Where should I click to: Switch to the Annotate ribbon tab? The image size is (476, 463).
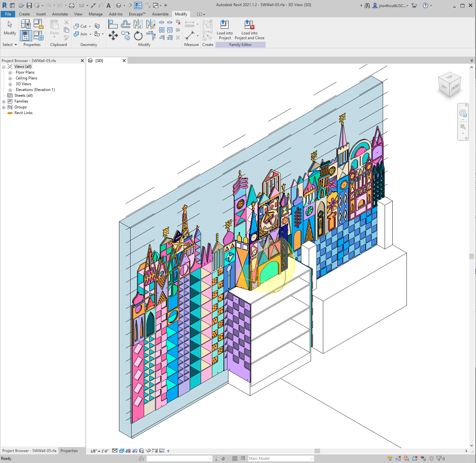60,14
